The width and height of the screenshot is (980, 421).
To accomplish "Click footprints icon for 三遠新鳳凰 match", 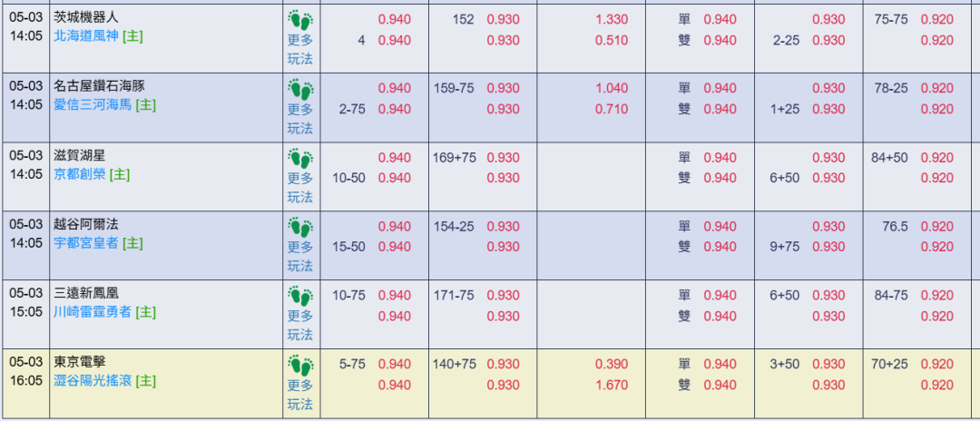I will pos(300,296).
